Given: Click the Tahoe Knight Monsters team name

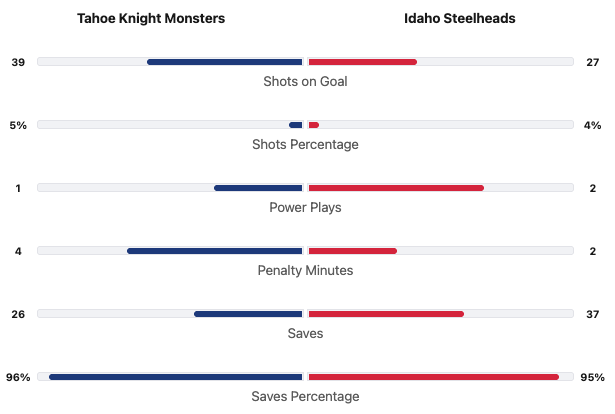Looking at the screenshot, I should click(x=151, y=19).
